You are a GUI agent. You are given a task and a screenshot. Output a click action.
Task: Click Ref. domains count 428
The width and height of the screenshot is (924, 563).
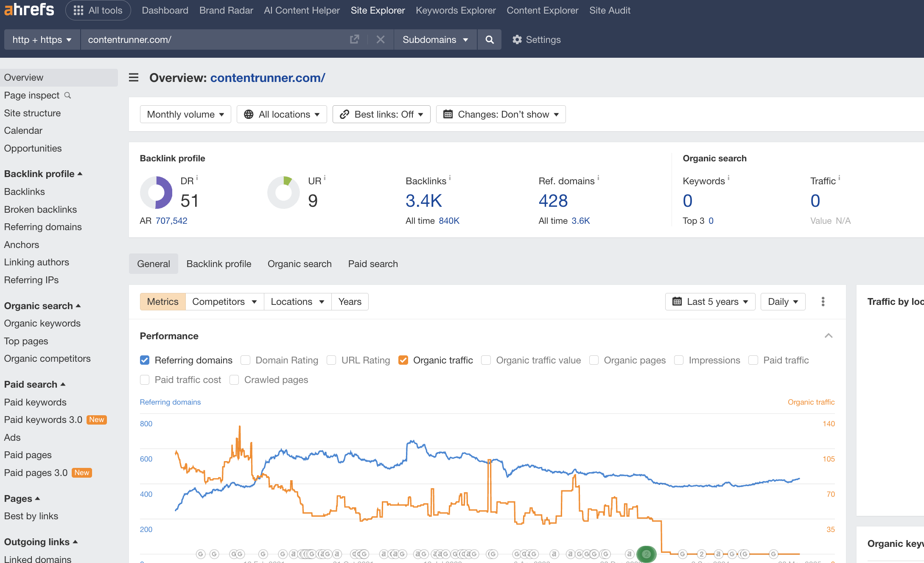click(553, 200)
